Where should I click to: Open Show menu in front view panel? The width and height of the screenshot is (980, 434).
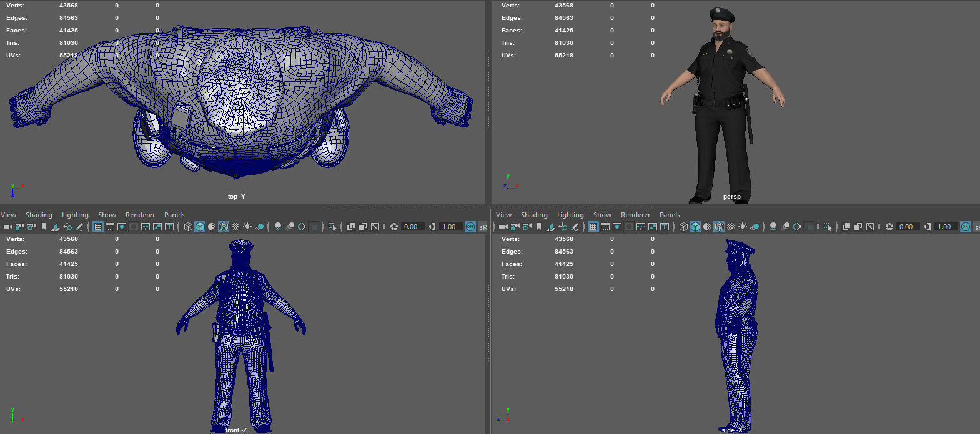point(107,215)
